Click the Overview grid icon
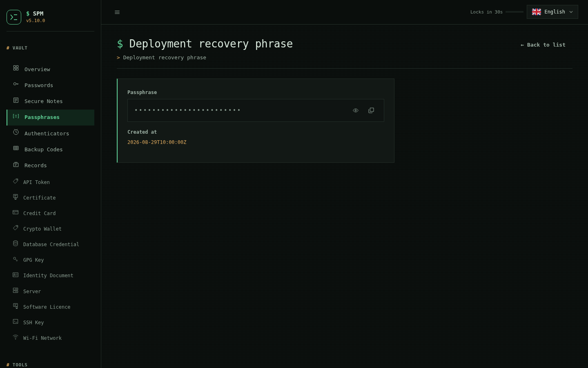Viewport: 588px width, 368px height. [16, 68]
